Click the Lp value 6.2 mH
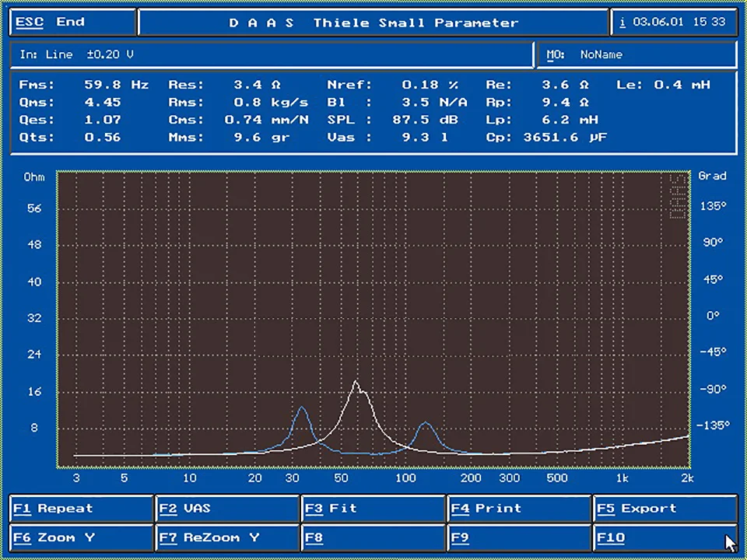Viewport: 747px width, 560px height. coord(570,120)
